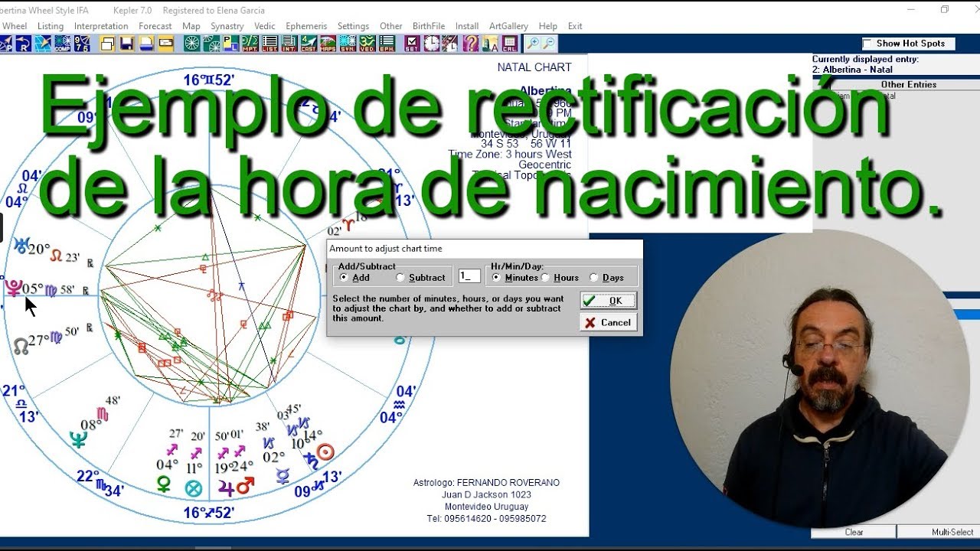Open the CAST forecast icon
This screenshot has height=551, width=980.
point(309,43)
